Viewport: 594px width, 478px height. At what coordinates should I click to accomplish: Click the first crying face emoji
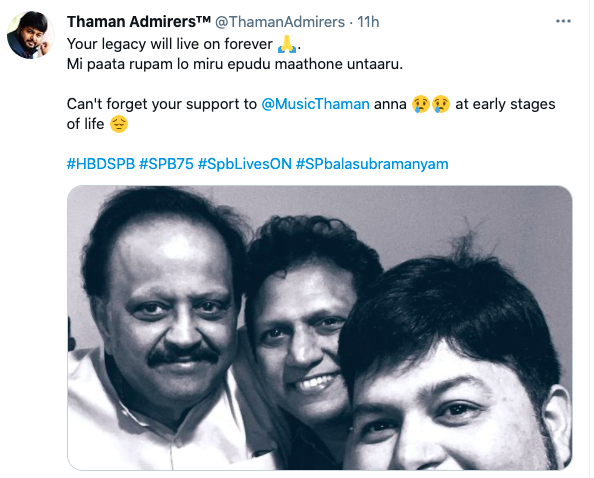(420, 104)
